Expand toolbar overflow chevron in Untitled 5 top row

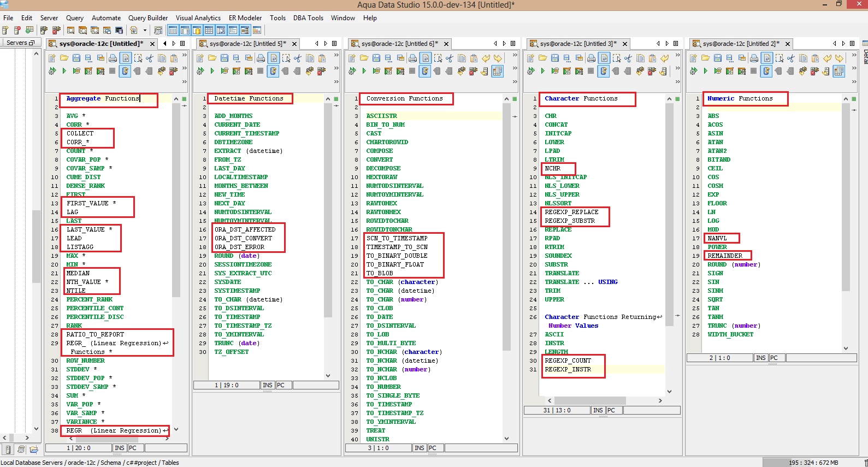[x=336, y=55]
